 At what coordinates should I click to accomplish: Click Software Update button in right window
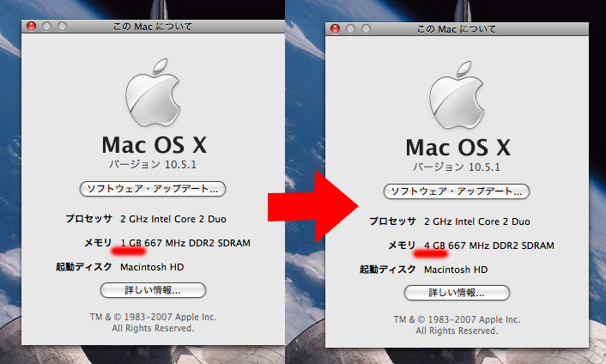tap(457, 191)
